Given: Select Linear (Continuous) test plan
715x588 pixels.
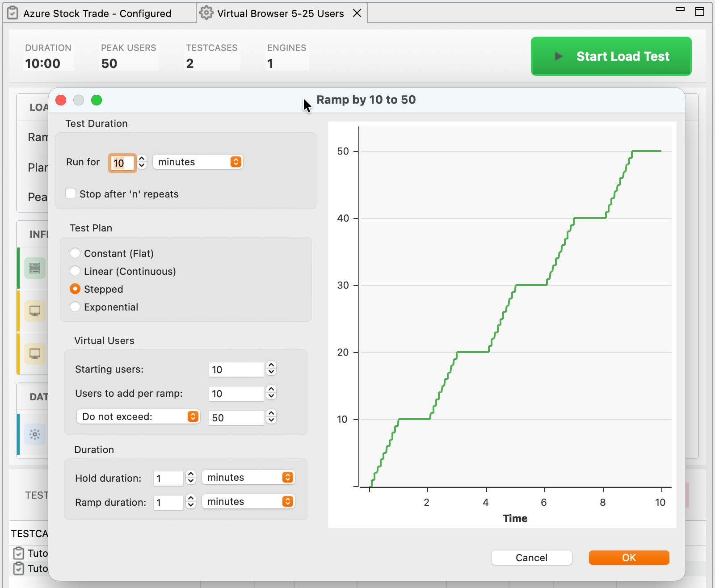Looking at the screenshot, I should 75,271.
